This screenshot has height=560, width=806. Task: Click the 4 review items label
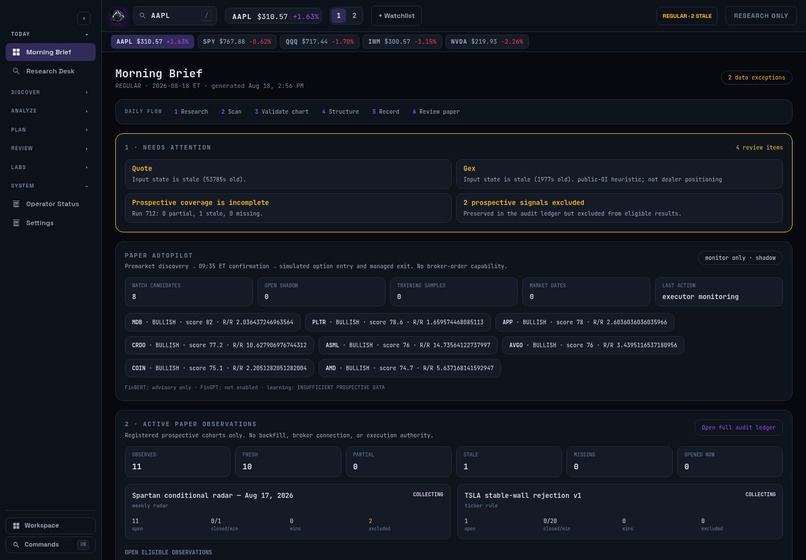759,148
